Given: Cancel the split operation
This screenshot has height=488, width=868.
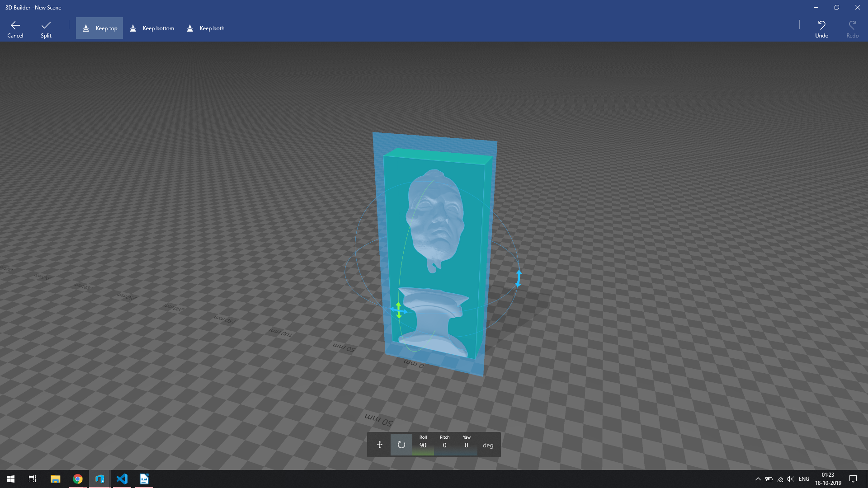Looking at the screenshot, I should (15, 29).
